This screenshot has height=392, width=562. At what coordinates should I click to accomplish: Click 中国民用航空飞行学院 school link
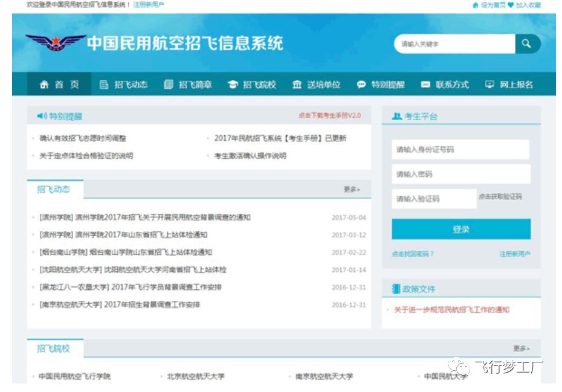(74, 376)
